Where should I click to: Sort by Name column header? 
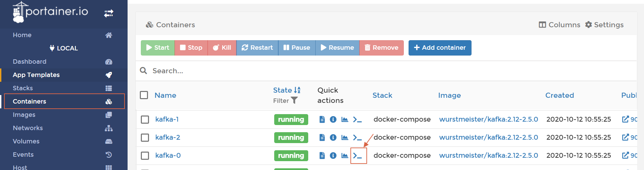click(165, 95)
